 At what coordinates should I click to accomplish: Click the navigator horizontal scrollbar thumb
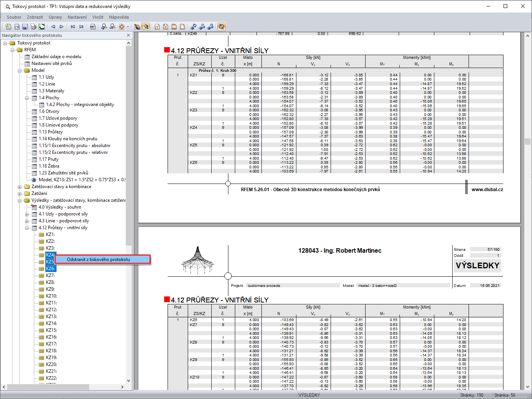48,387
